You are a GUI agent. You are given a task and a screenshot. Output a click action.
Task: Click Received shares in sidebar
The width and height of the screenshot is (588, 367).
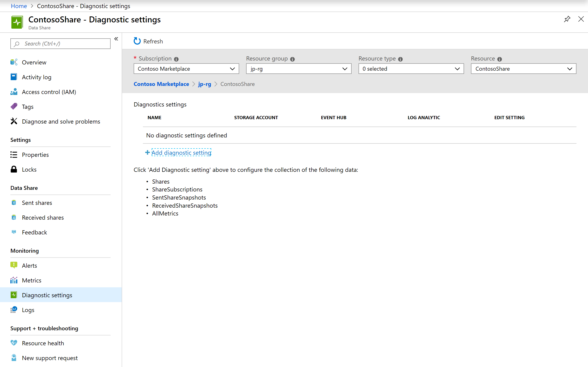pyautogui.click(x=43, y=217)
